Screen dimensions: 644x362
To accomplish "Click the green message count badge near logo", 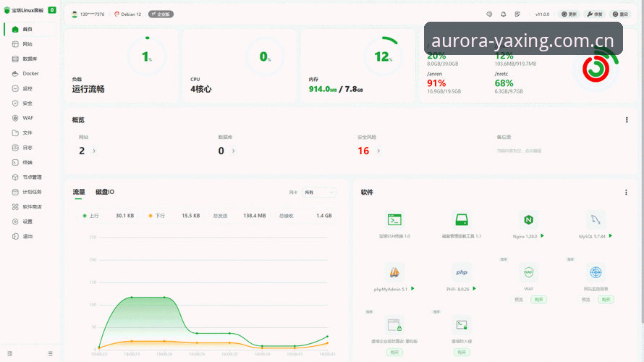I will 52,10.
